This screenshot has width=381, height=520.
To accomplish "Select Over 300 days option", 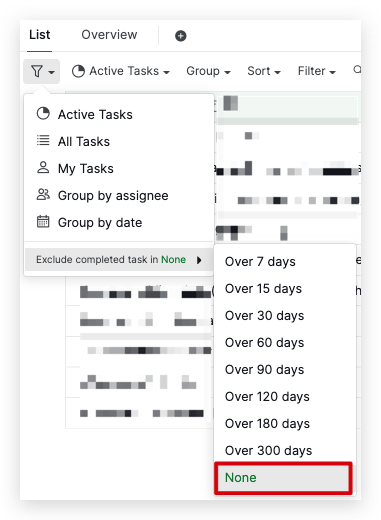I will (x=285, y=451).
